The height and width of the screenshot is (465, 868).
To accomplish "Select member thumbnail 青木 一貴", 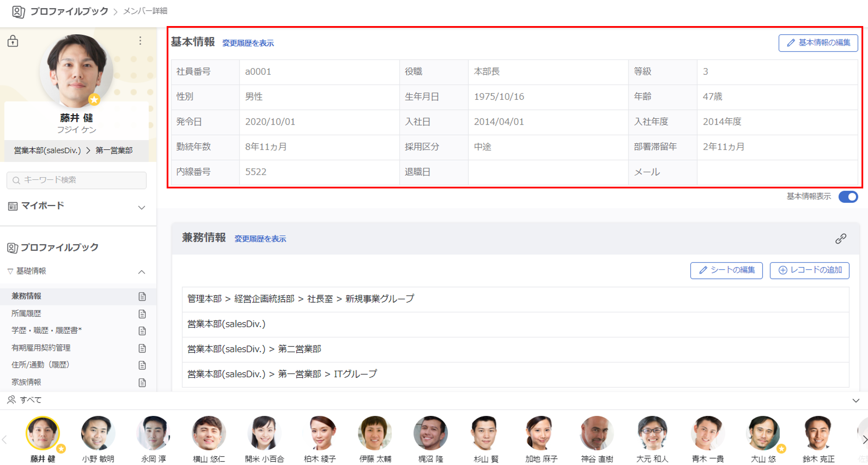I will (707, 433).
